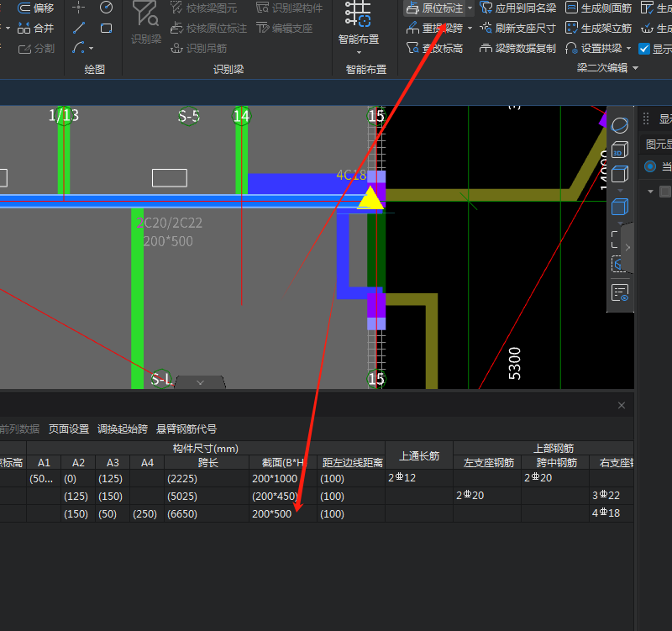Click the (6650) span length cell
This screenshot has height=631, width=672.
pyautogui.click(x=207, y=513)
